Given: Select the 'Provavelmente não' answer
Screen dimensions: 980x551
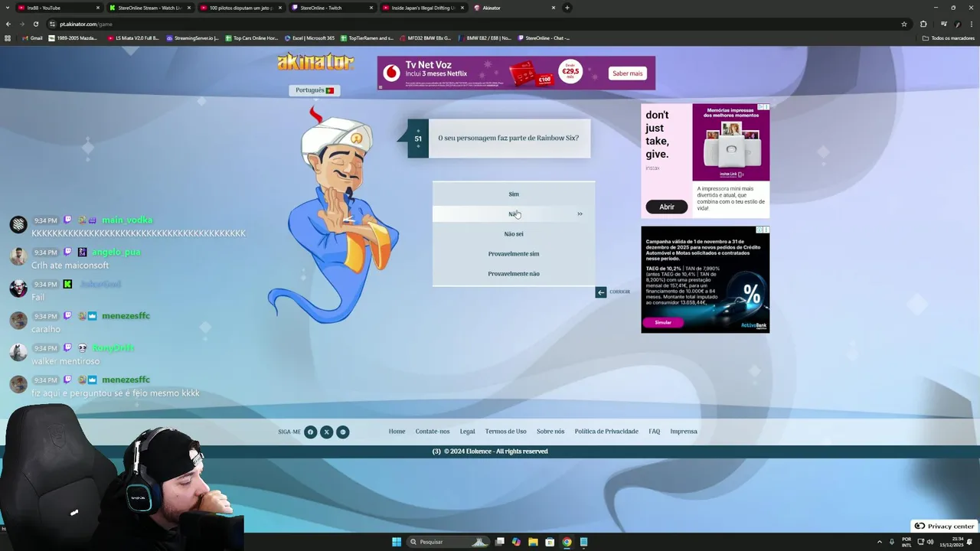Looking at the screenshot, I should click(x=514, y=274).
